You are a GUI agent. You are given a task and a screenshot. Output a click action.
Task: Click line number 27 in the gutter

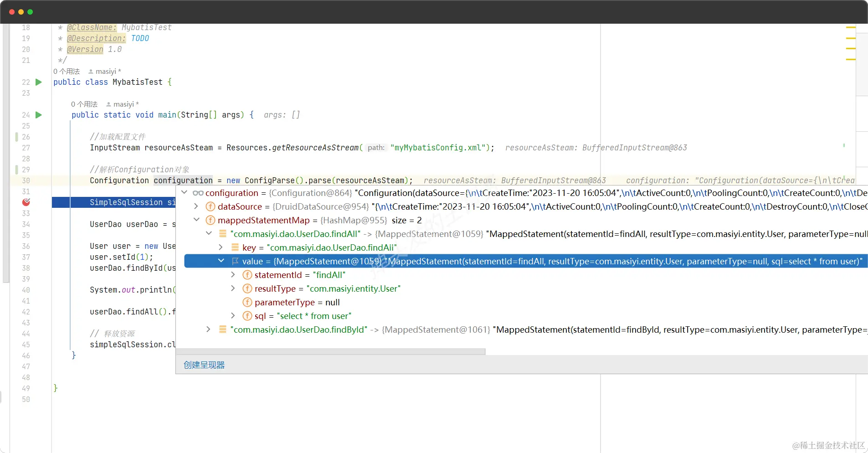pyautogui.click(x=26, y=148)
